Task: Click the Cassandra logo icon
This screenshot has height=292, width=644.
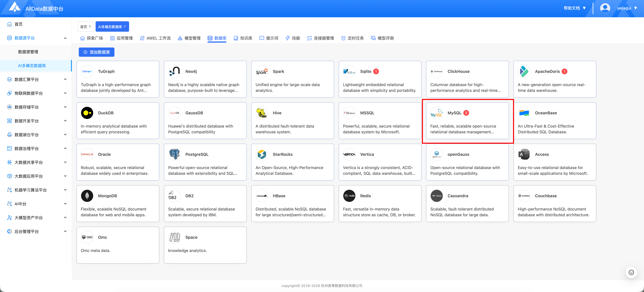Action: point(437,196)
